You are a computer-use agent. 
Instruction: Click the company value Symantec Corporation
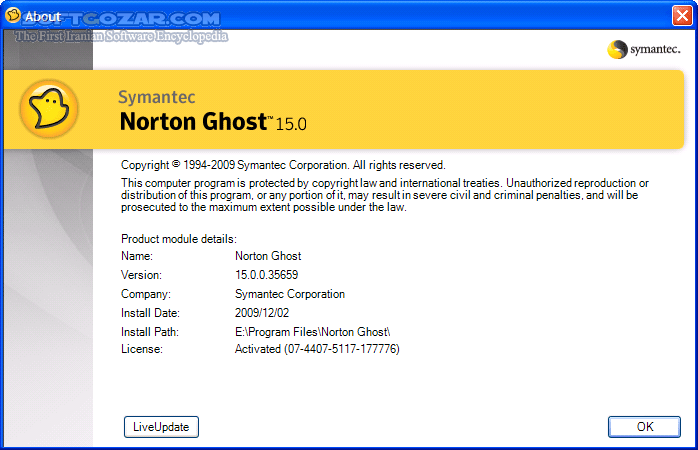point(290,294)
